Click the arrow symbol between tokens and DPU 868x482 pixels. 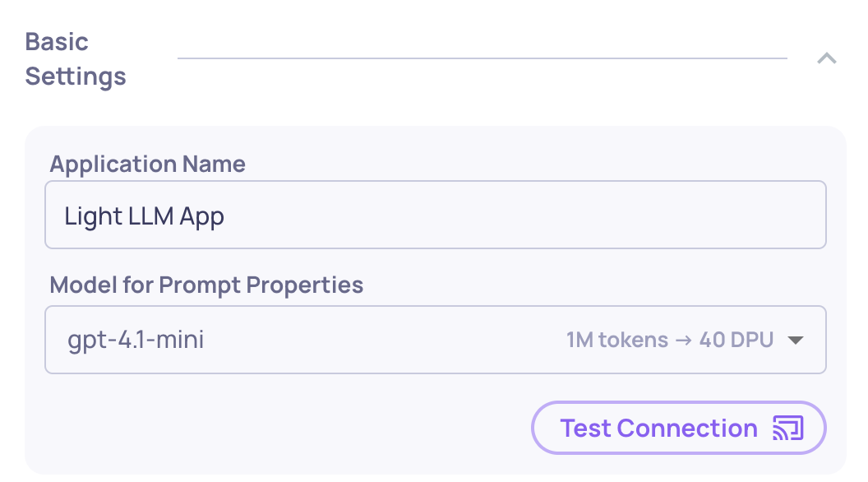(684, 341)
